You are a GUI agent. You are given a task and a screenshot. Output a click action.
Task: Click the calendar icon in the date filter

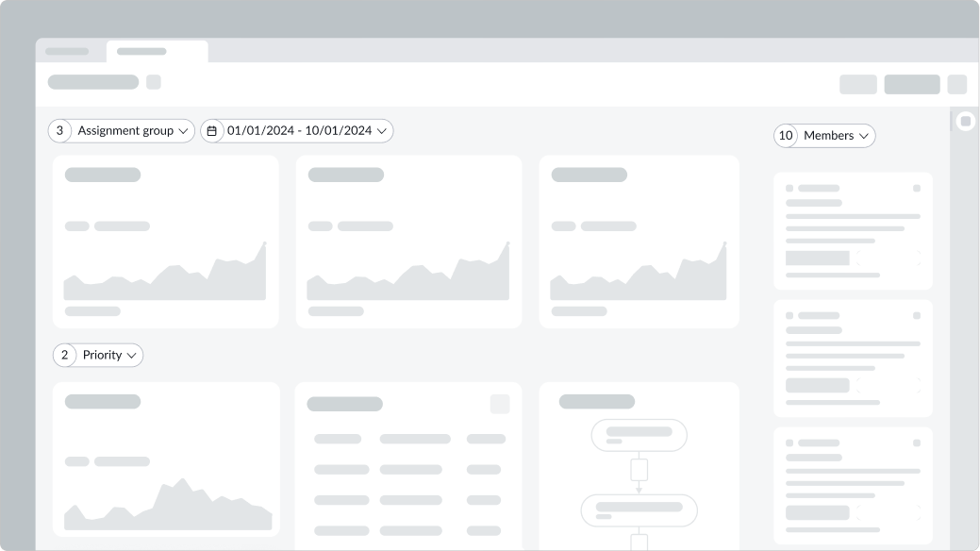coord(212,131)
